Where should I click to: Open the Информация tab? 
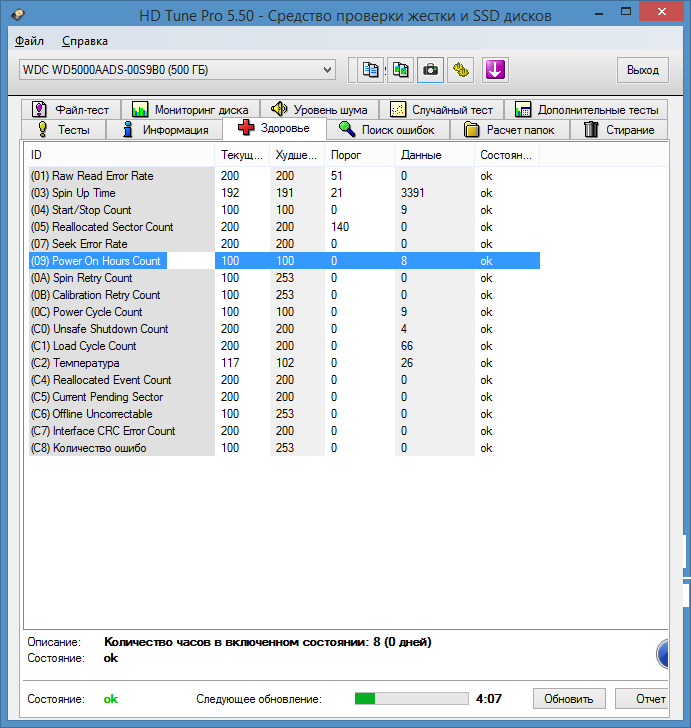click(x=165, y=130)
